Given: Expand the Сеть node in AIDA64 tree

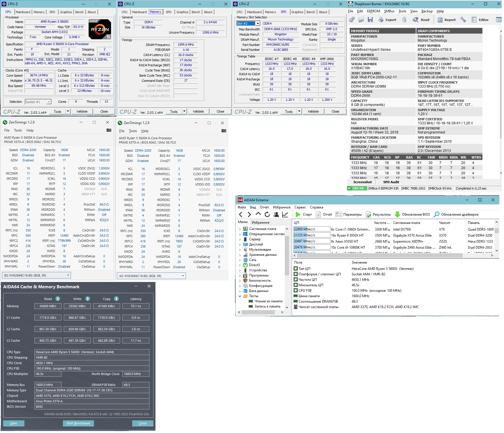Looking at the screenshot, I should click(x=240, y=260).
